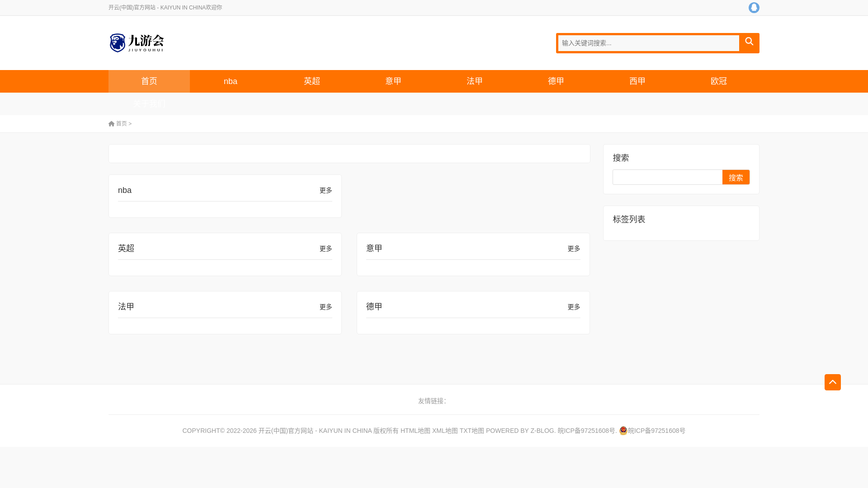Click the 友情链接 label in footer
Viewport: 868px width, 488px height.
point(432,401)
